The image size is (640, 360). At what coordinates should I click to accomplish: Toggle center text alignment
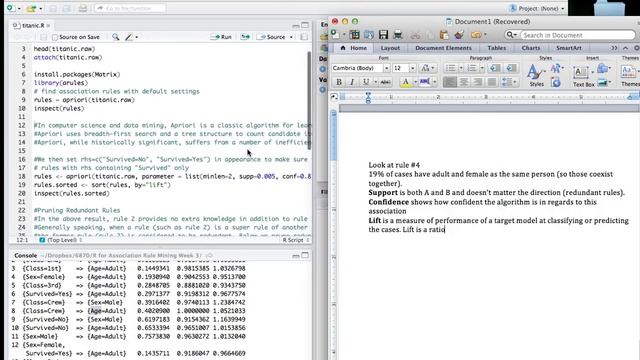click(x=464, y=82)
